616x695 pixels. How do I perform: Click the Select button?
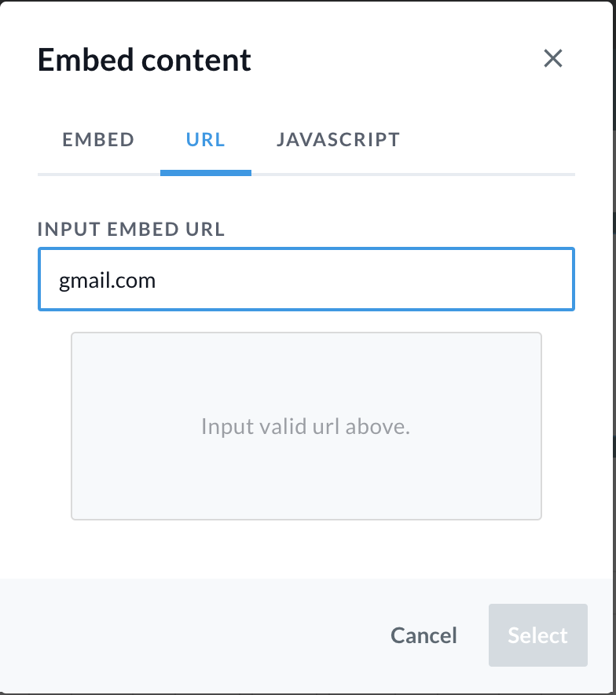[x=537, y=635]
